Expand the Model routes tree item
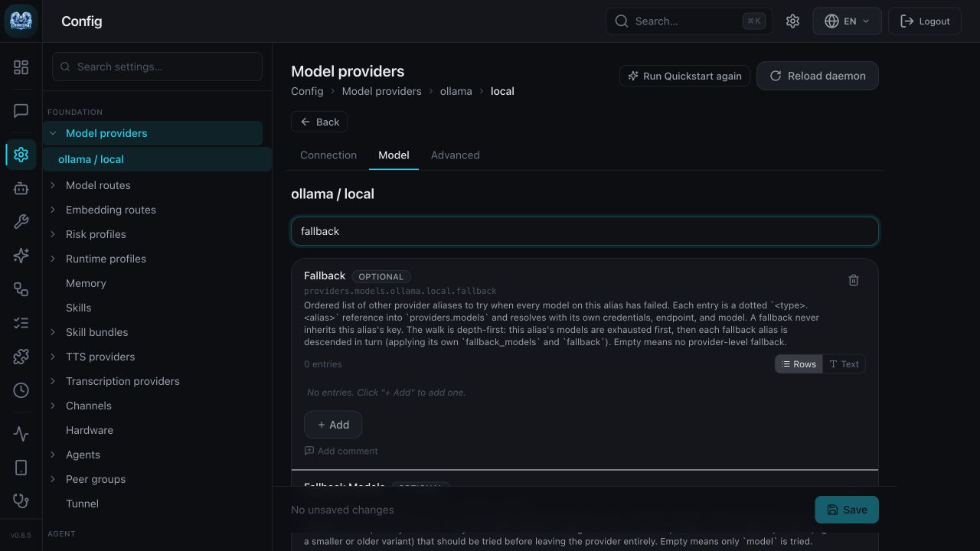Screen dimensions: 980x551 tap(53, 185)
